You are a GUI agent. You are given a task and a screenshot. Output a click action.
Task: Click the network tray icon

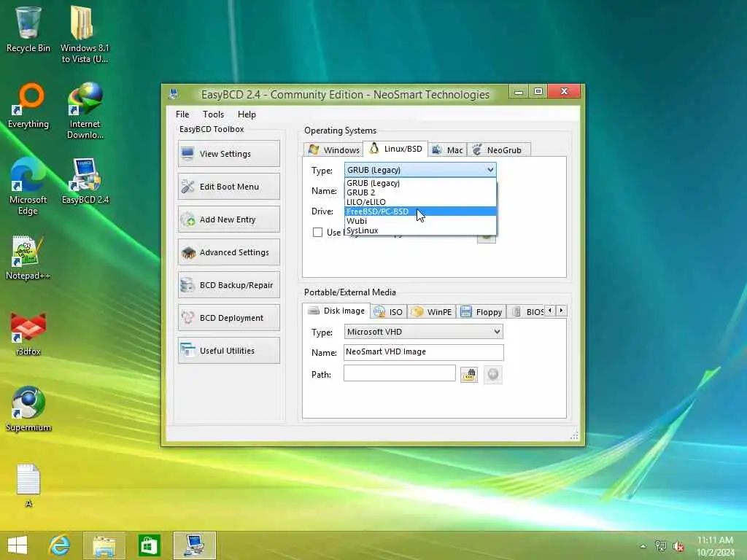click(x=660, y=546)
